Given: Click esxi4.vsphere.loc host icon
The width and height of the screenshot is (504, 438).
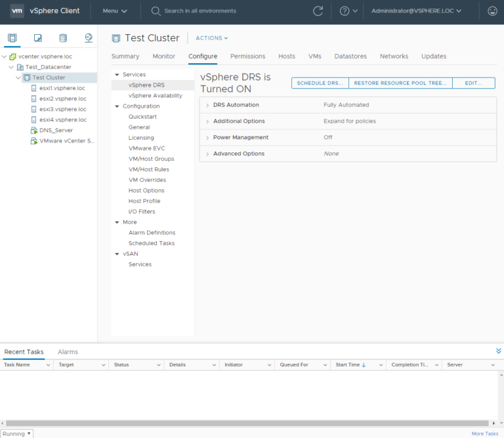Looking at the screenshot, I should [x=33, y=120].
